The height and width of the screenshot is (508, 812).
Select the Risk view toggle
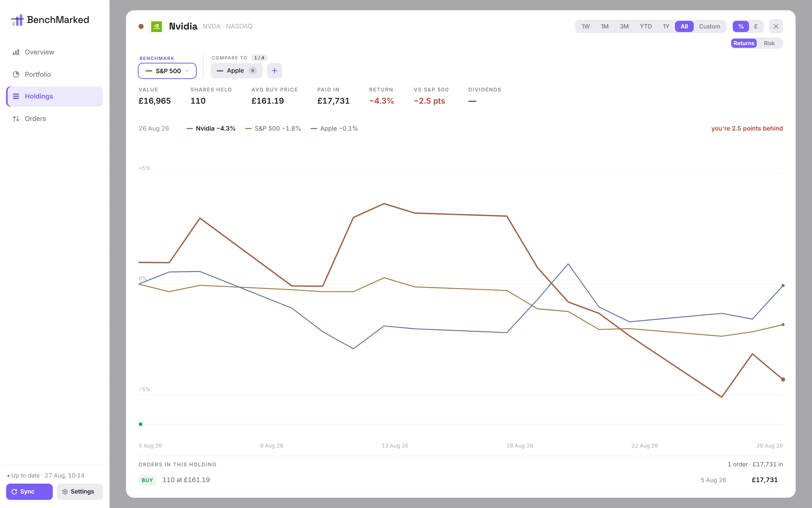pos(769,43)
